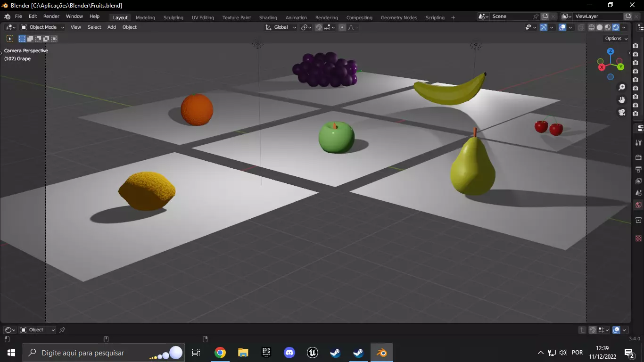Screen dimensions: 644x362
Task: Click the Z axis on navigation gizmo
Action: [x=611, y=51]
